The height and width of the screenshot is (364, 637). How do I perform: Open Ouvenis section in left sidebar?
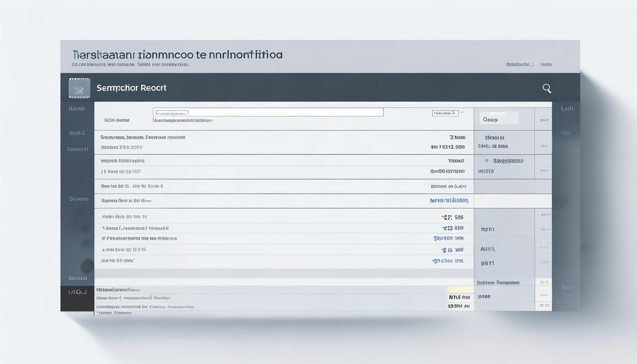click(78, 199)
